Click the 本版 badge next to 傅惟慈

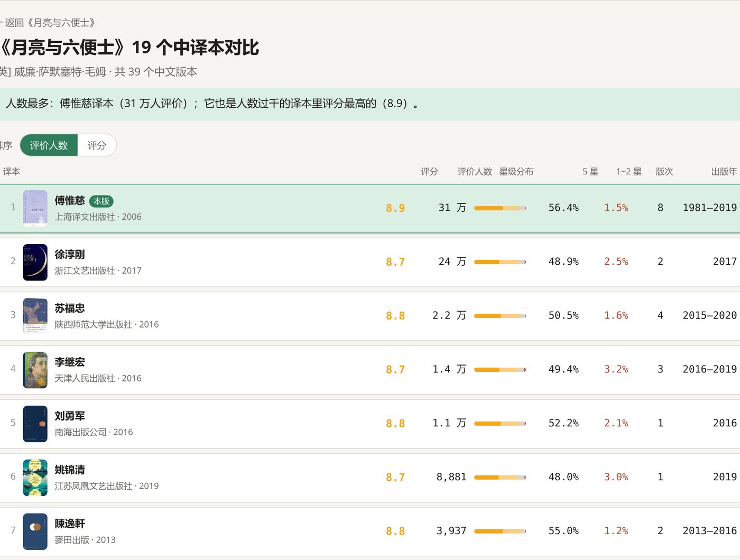(101, 201)
